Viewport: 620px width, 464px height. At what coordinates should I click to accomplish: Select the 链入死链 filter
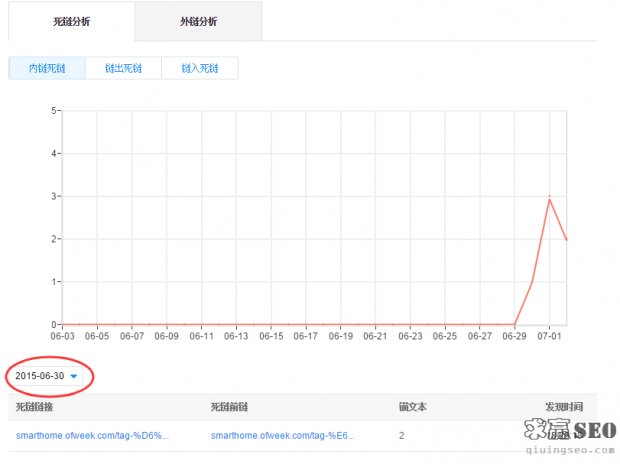200,68
